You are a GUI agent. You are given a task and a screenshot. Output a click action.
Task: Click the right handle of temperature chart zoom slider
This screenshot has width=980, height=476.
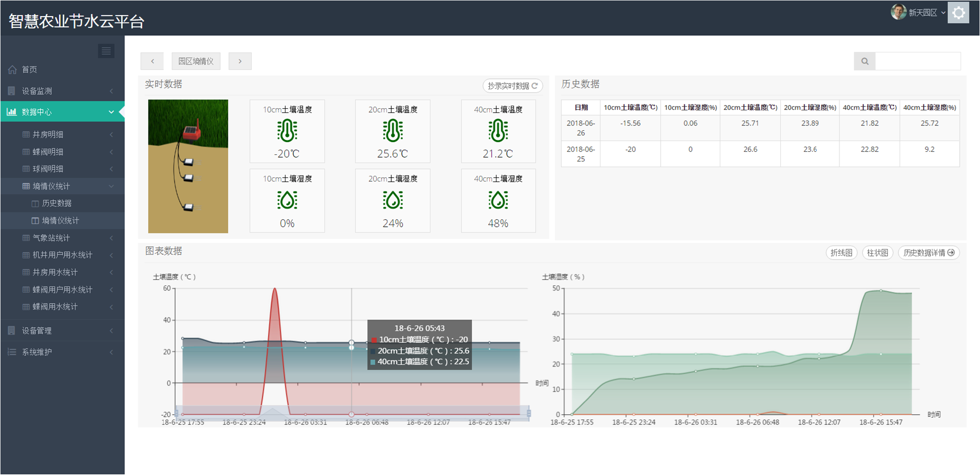529,414
